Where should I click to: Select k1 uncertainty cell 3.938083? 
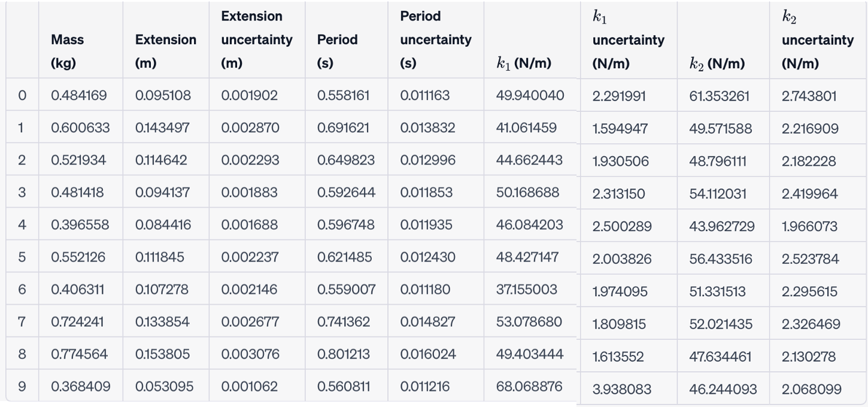pyautogui.click(x=620, y=389)
